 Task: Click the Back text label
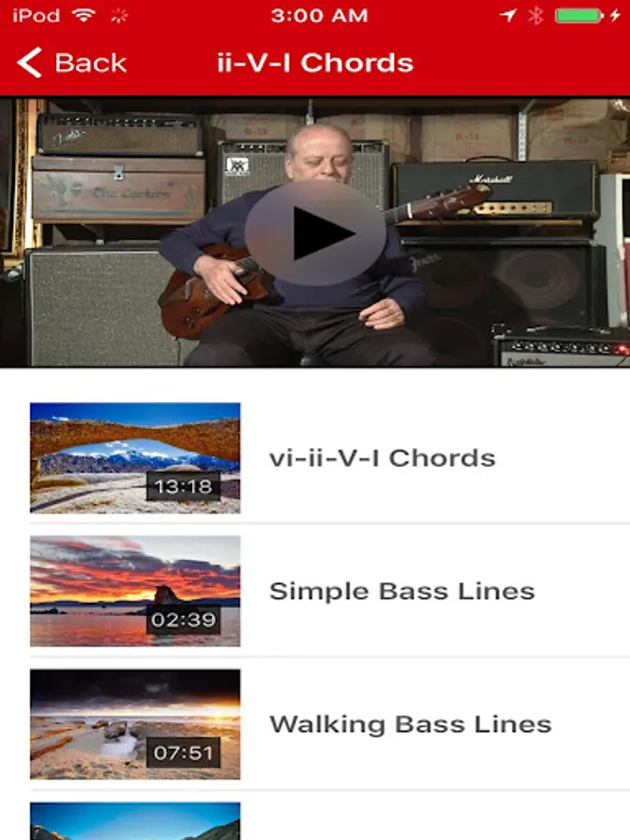[x=91, y=63]
